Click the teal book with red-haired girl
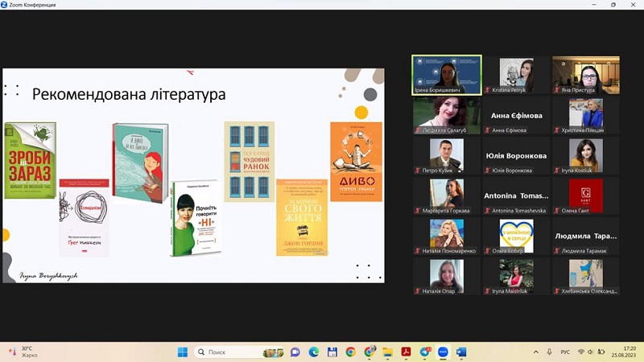644x362 pixels. click(140, 163)
